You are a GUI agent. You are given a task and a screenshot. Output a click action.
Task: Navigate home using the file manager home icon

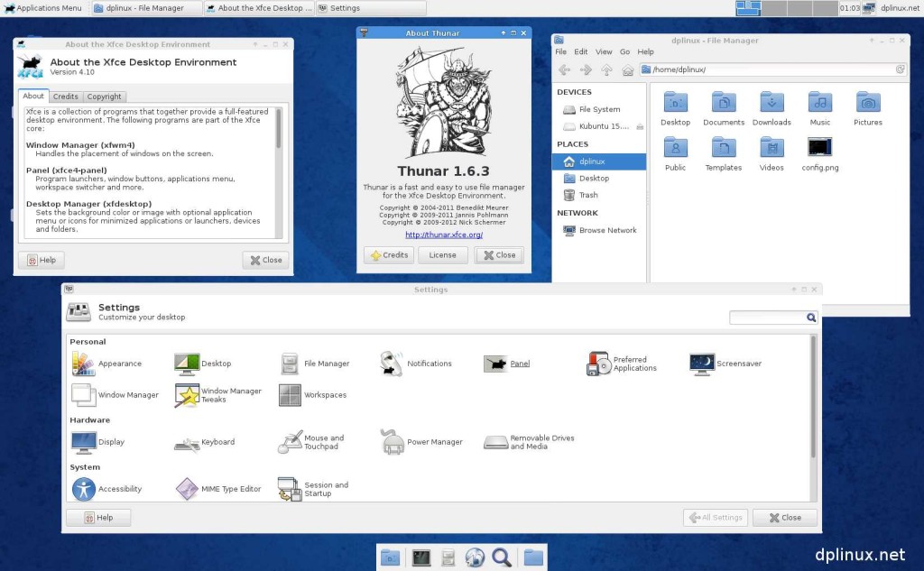point(628,69)
